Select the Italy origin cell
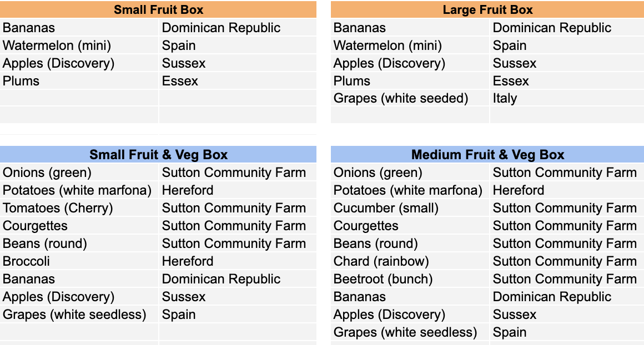 (x=567, y=99)
